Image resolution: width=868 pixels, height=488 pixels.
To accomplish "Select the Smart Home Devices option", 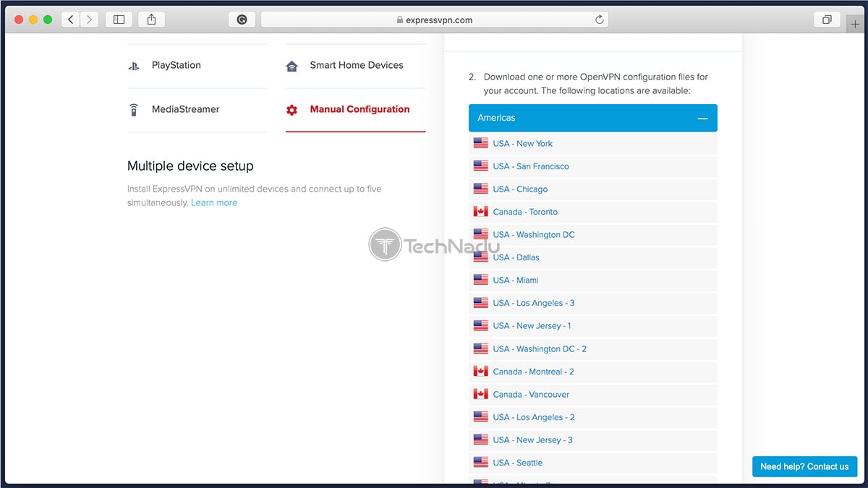I will coord(356,66).
